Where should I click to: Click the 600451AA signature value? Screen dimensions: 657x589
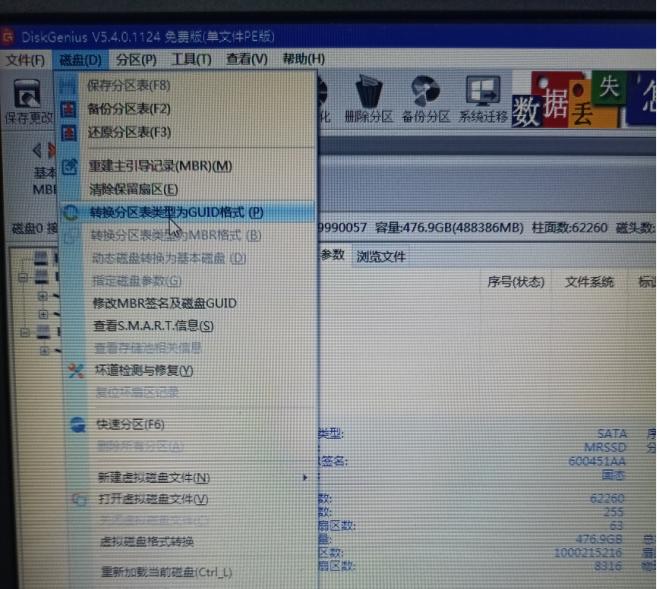pyautogui.click(x=597, y=461)
